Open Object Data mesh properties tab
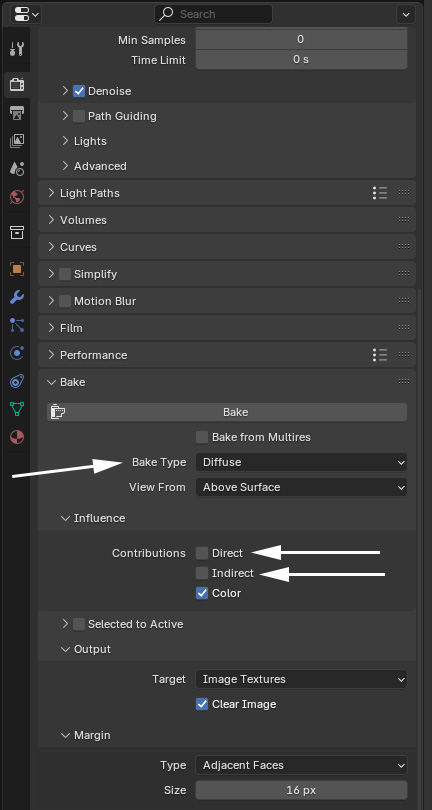This screenshot has width=432, height=810. point(17,409)
